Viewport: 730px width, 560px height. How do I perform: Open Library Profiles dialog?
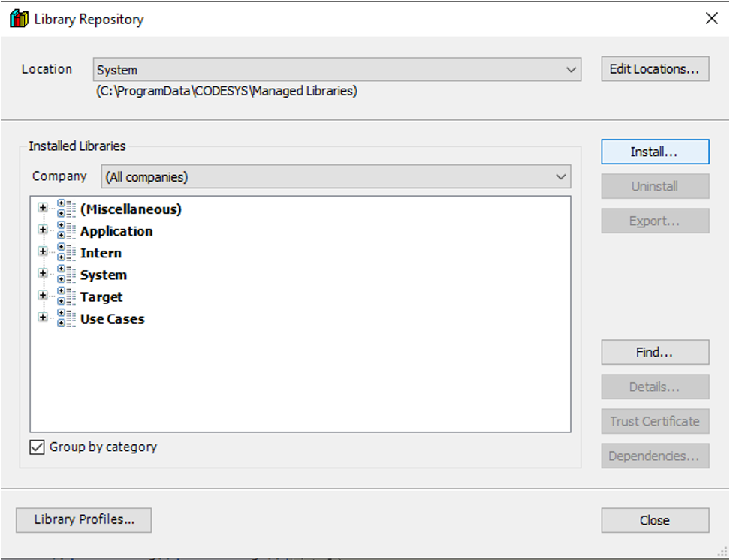point(84,520)
